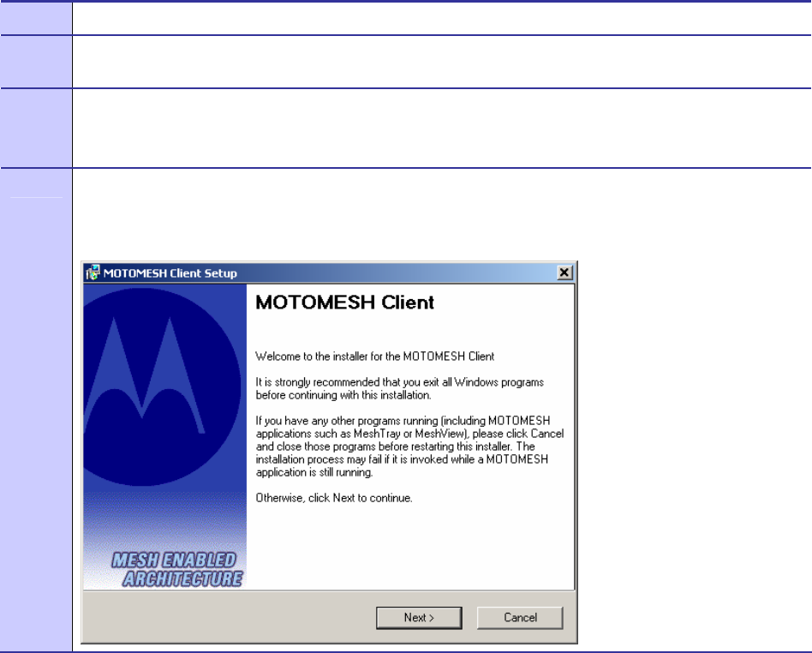Close the MOTOMESH Client Setup dialog

tap(564, 273)
